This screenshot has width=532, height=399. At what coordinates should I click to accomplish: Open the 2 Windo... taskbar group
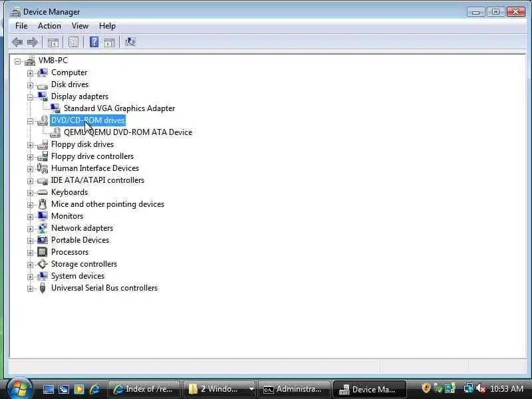(x=219, y=389)
